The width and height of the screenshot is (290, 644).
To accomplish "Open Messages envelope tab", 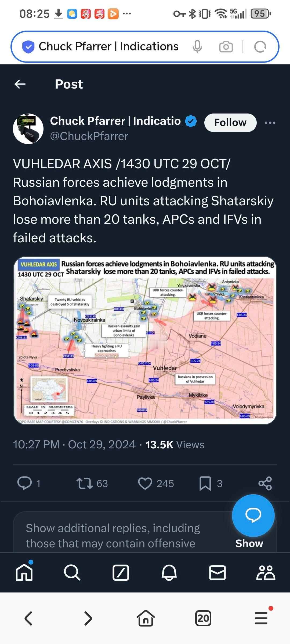I will pyautogui.click(x=217, y=573).
